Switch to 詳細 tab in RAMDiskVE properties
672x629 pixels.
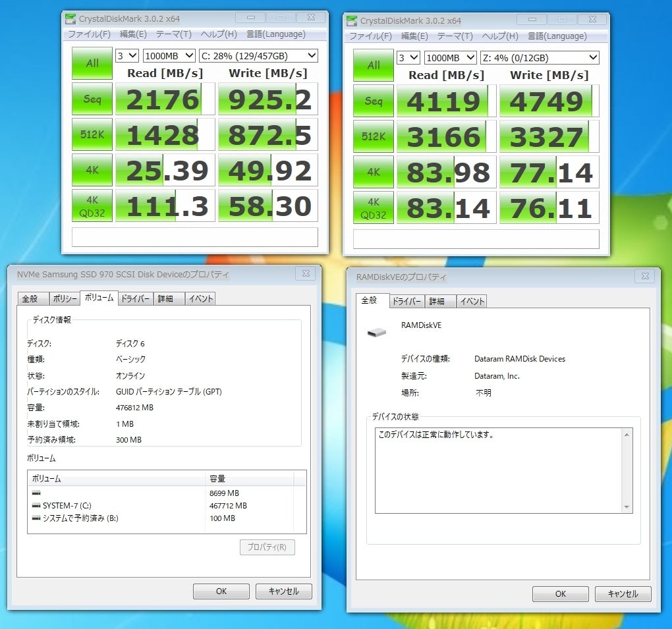click(x=441, y=301)
